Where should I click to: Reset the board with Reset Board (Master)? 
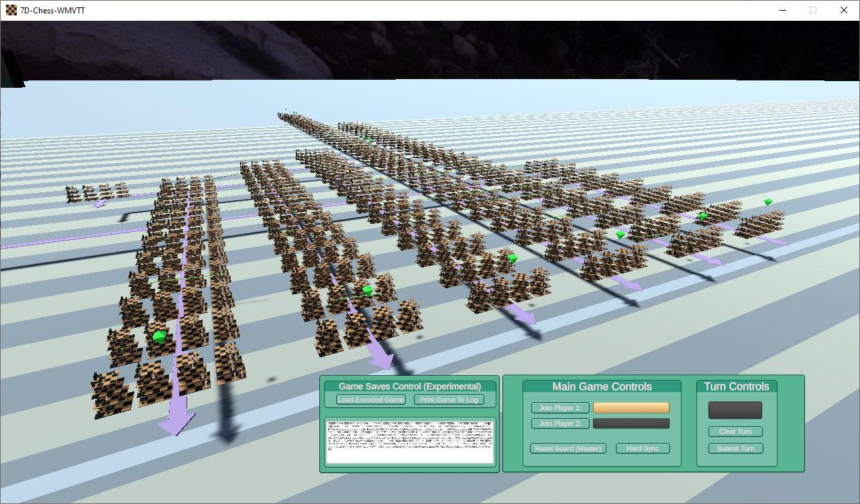pos(568,448)
